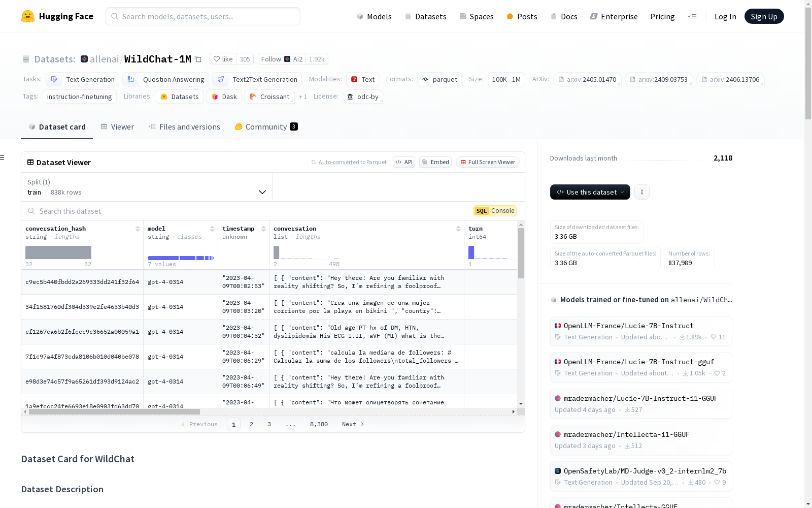Viewport: 812px width, 508px height.
Task: Select the Text Generation task tag
Action: pos(83,79)
